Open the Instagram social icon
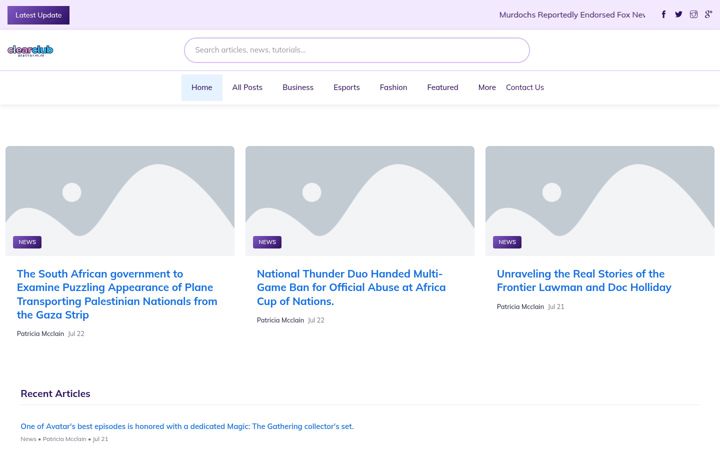Image resolution: width=720 pixels, height=450 pixels. click(693, 15)
